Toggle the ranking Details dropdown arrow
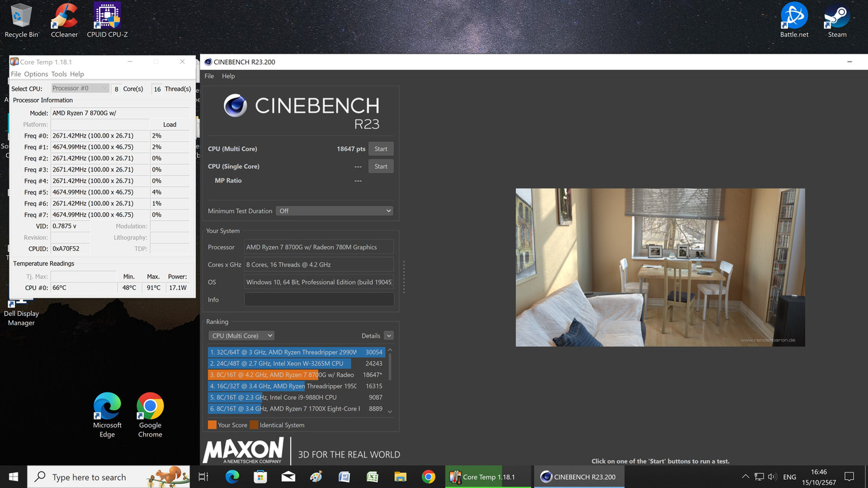 (x=389, y=335)
